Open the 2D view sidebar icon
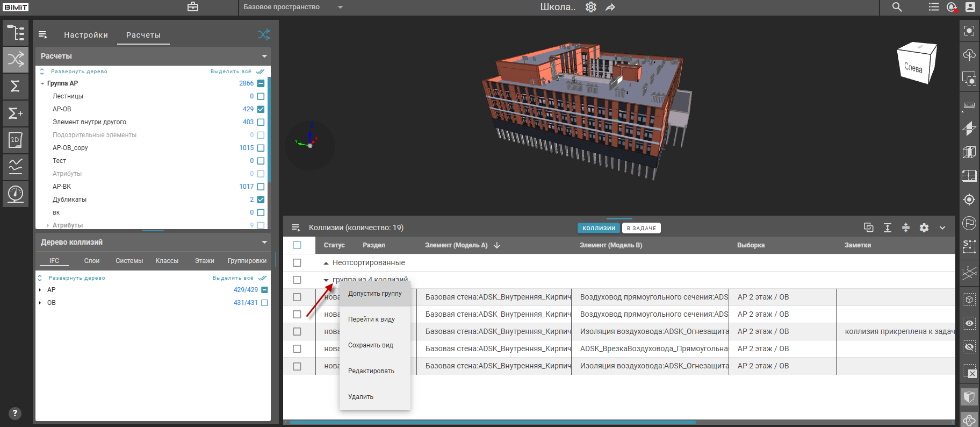 click(16, 140)
